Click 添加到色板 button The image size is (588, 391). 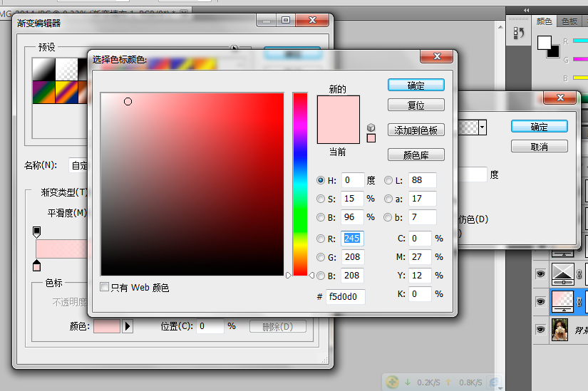pyautogui.click(x=416, y=130)
